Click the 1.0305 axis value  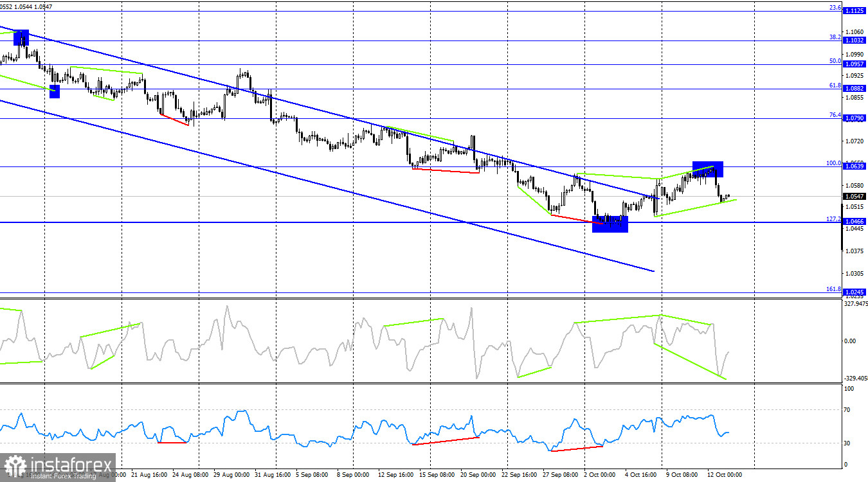[x=855, y=273]
